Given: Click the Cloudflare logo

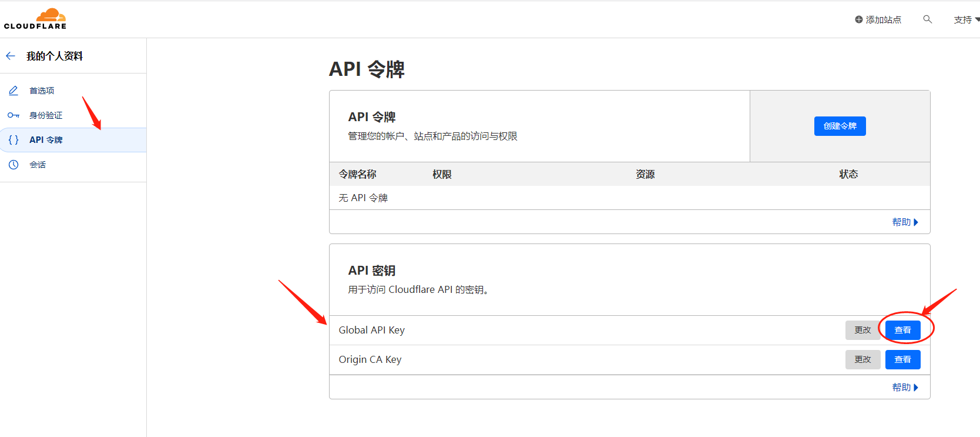Looking at the screenshot, I should click(35, 19).
